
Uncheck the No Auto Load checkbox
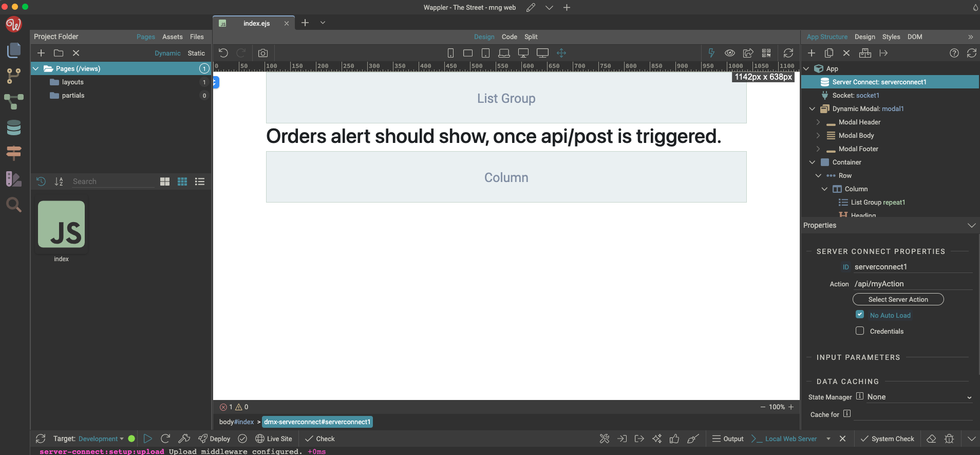click(860, 315)
